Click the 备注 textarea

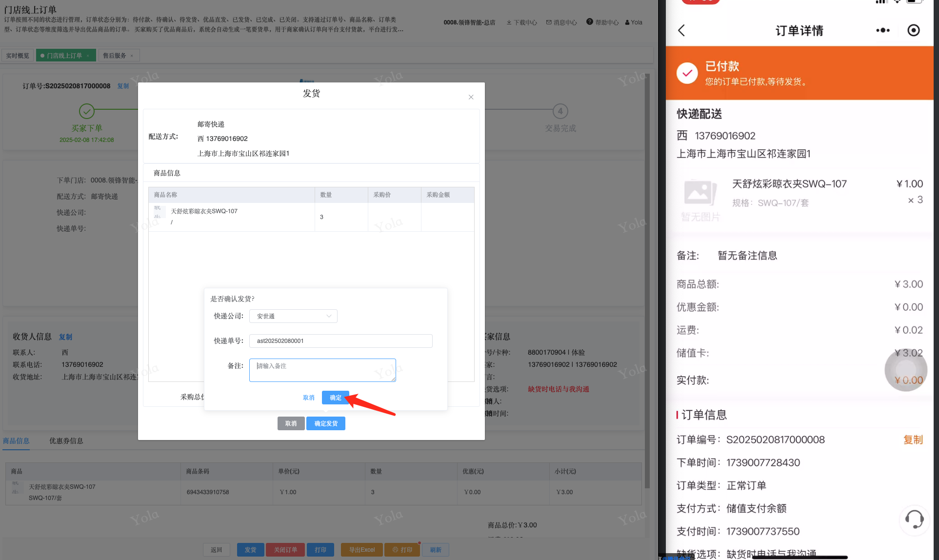[322, 370]
